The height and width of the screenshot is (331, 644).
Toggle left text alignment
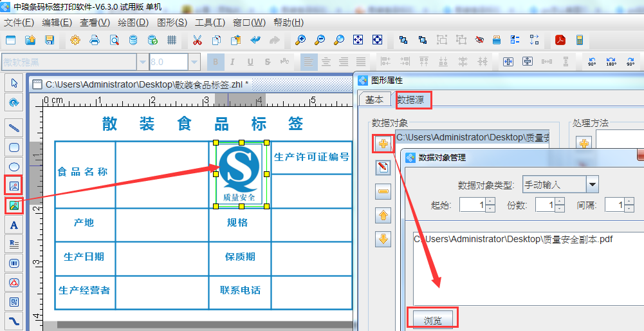pos(309,62)
